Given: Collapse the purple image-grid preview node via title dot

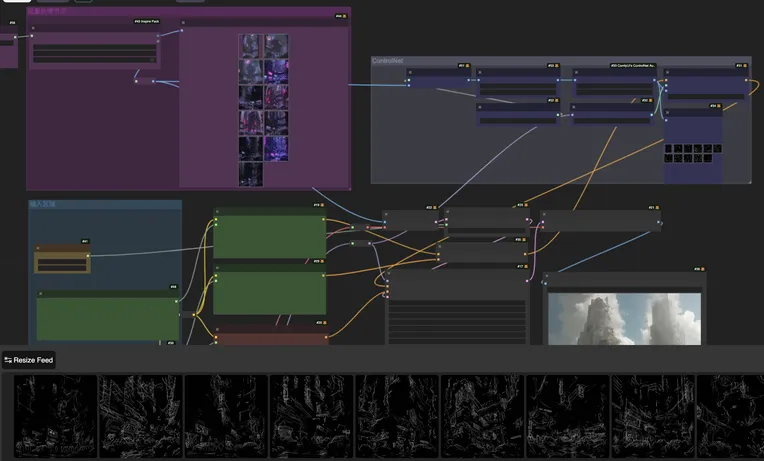Looking at the screenshot, I should [183, 22].
